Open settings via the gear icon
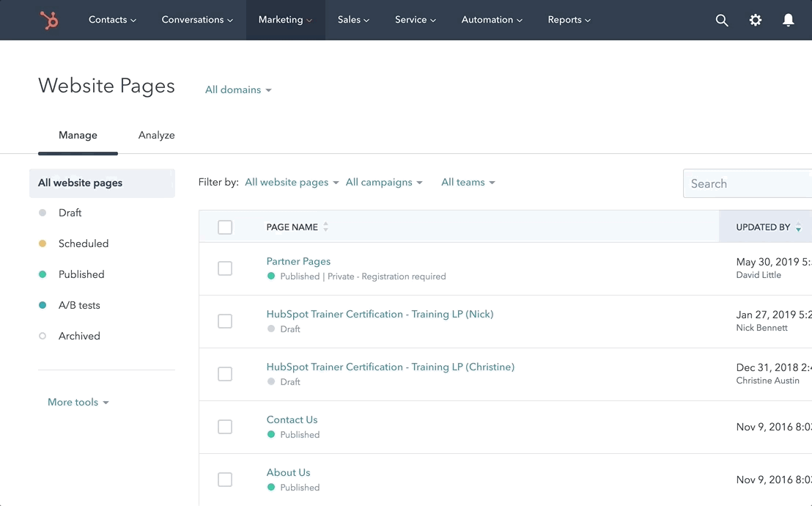 click(x=755, y=21)
